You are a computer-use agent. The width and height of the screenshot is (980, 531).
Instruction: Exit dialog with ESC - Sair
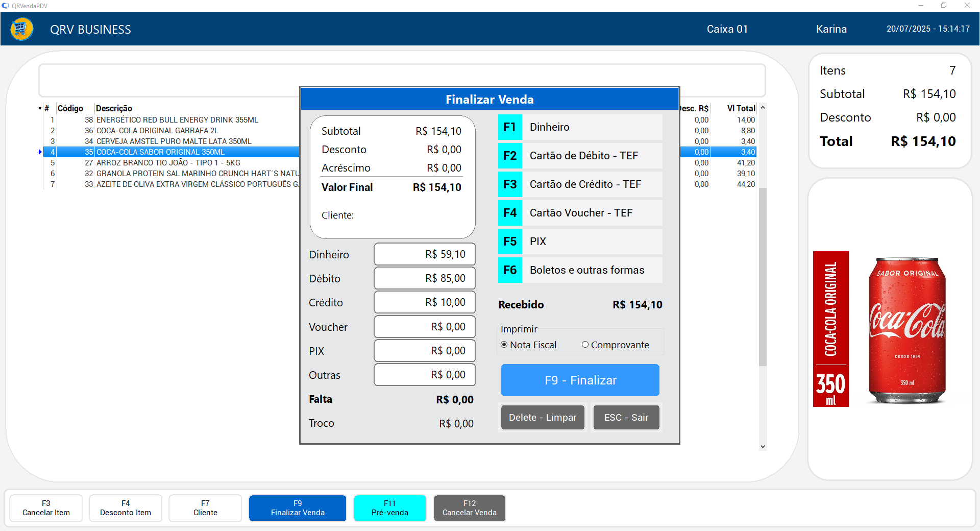click(x=626, y=418)
